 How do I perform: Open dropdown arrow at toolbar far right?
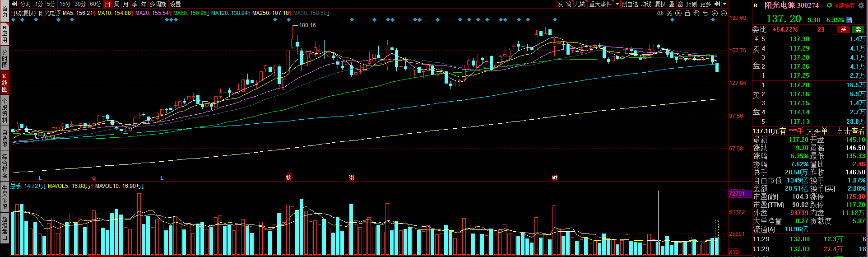pos(725,4)
